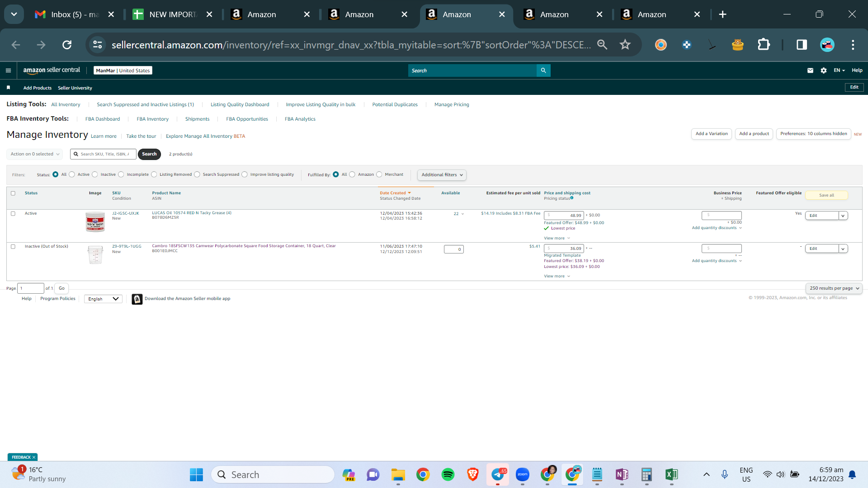Click the 48.99 price input for LUCAS Oil
The width and height of the screenshot is (868, 488).
(x=564, y=216)
